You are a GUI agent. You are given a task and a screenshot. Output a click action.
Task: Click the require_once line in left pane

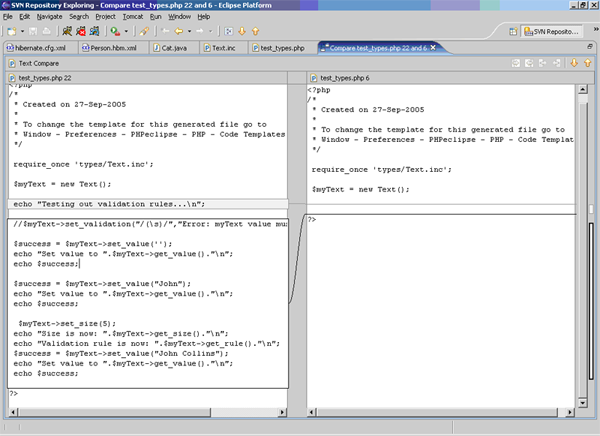coord(83,164)
